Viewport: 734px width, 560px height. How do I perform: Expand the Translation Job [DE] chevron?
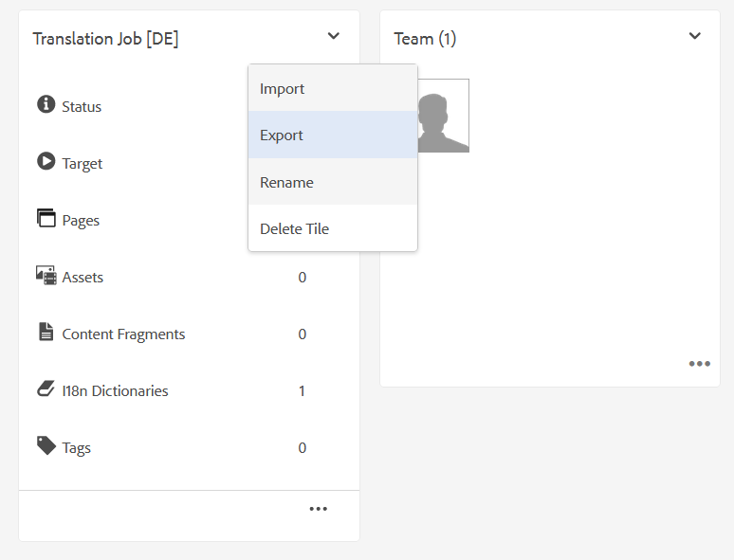(x=333, y=37)
